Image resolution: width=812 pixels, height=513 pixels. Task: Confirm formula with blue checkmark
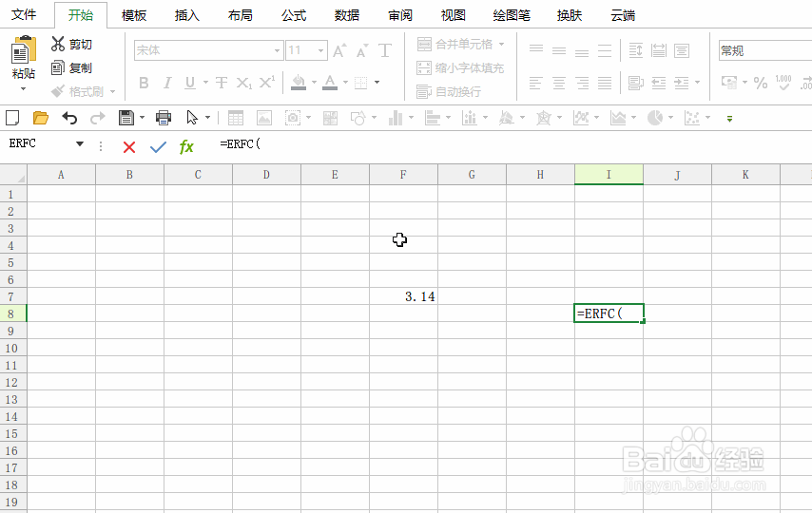(158, 147)
